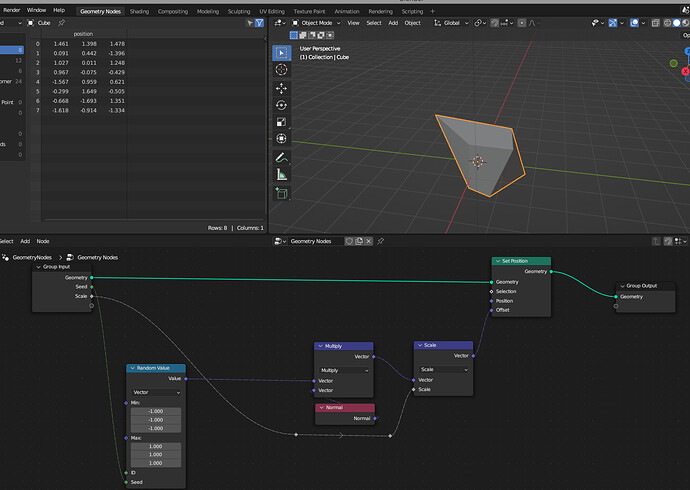The width and height of the screenshot is (690, 490).
Task: Select the Move tool in viewport toolbar
Action: [x=282, y=88]
